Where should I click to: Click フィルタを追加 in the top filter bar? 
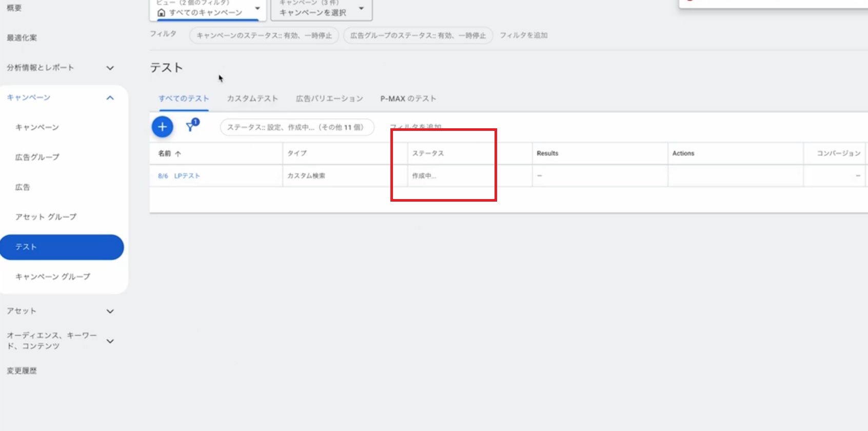(523, 35)
